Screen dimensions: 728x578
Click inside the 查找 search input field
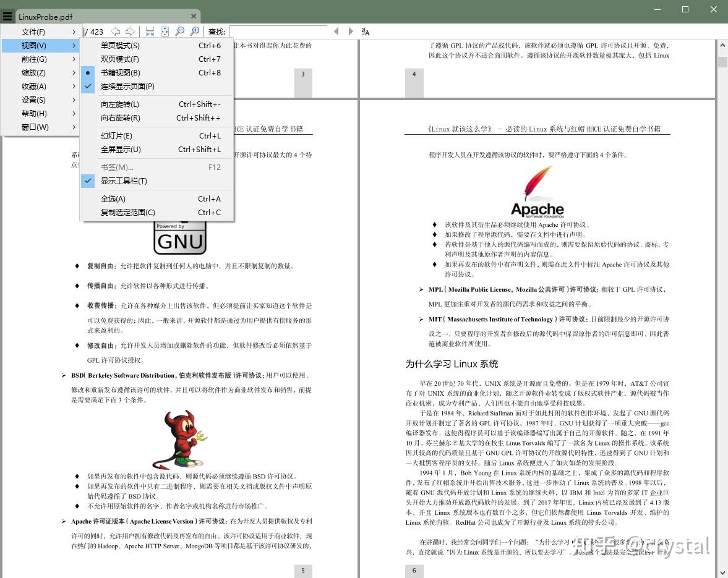coord(278,32)
